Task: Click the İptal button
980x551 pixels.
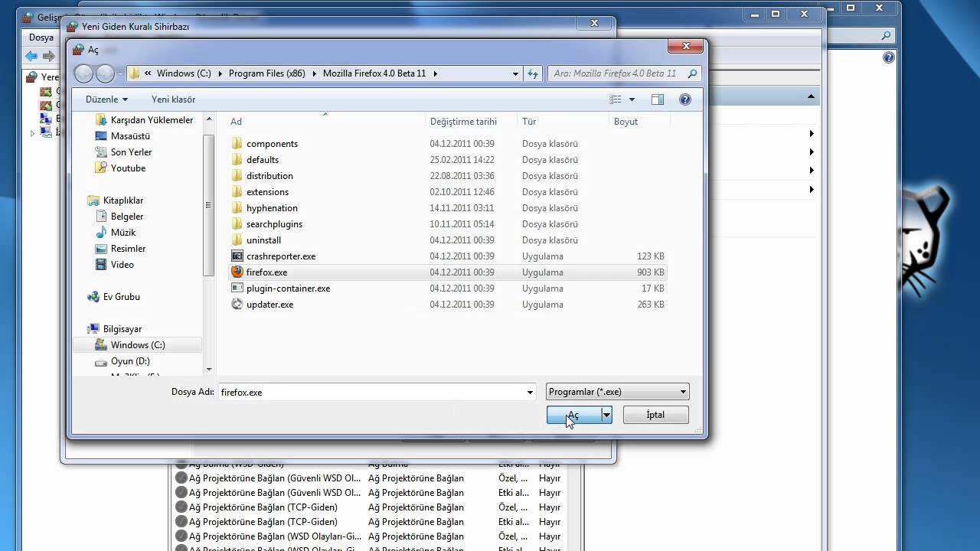Action: 656,415
